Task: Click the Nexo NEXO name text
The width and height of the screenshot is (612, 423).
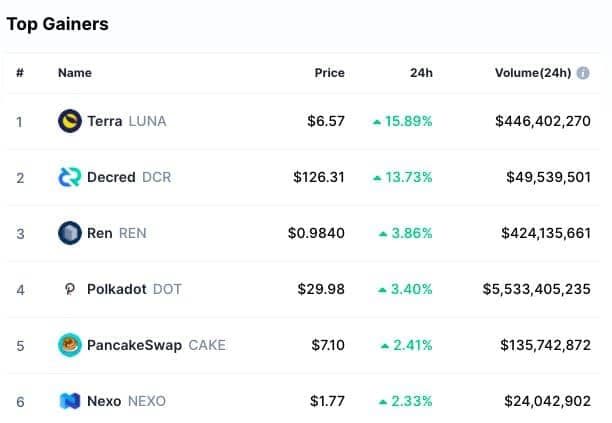Action: tap(126, 401)
